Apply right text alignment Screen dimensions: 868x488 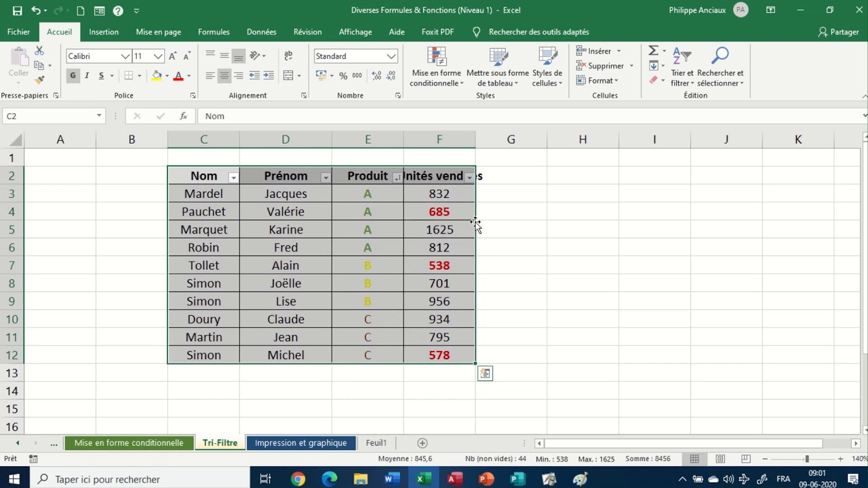coord(238,75)
